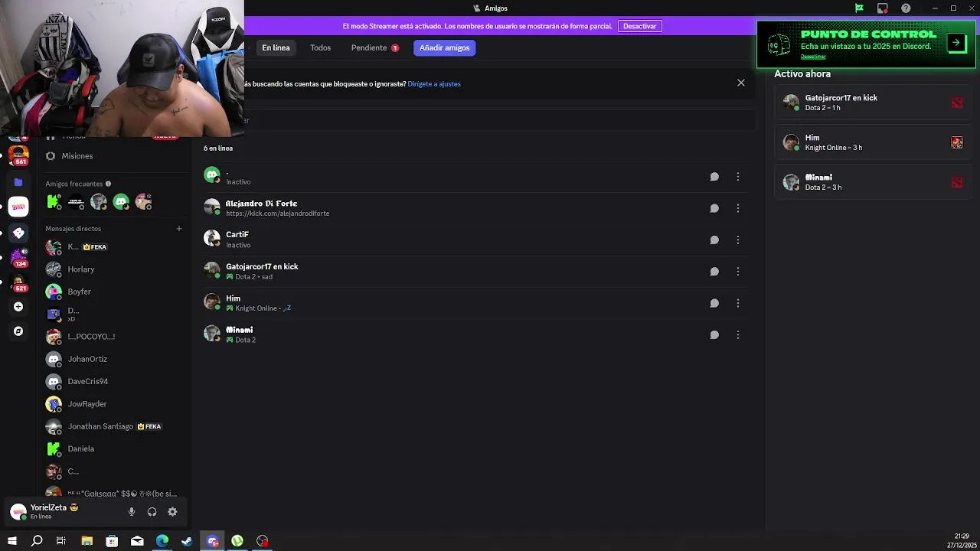Open more options for Him
The width and height of the screenshot is (980, 551).
pyautogui.click(x=737, y=303)
